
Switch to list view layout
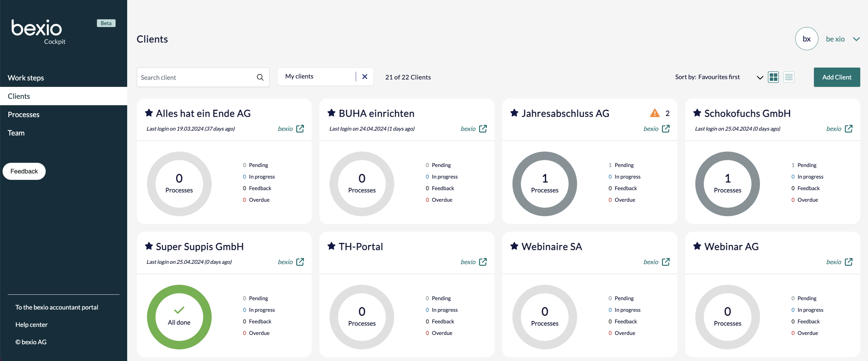(x=788, y=77)
